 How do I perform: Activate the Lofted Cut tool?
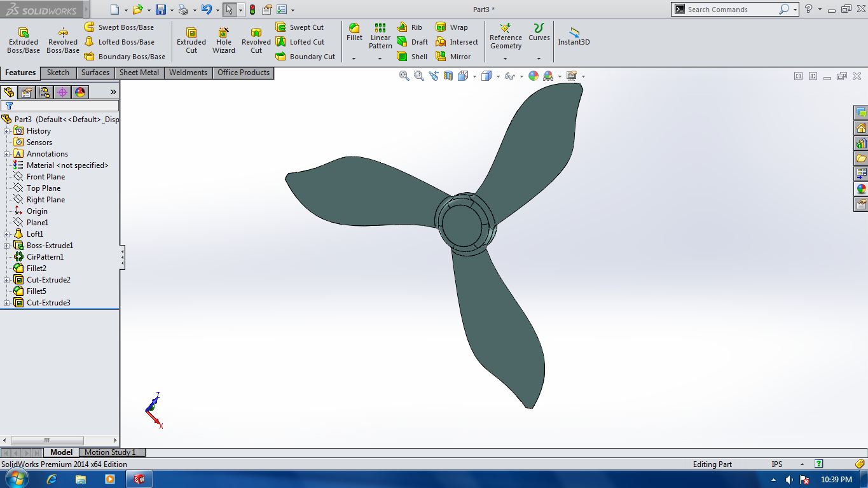[300, 42]
